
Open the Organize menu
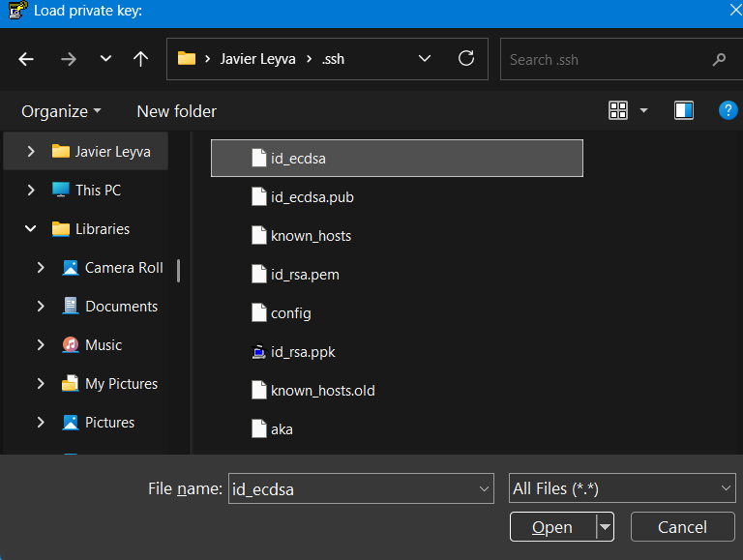click(61, 111)
